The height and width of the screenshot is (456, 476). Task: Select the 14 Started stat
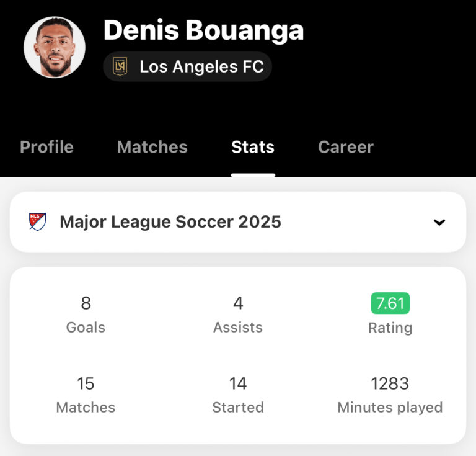[238, 394]
